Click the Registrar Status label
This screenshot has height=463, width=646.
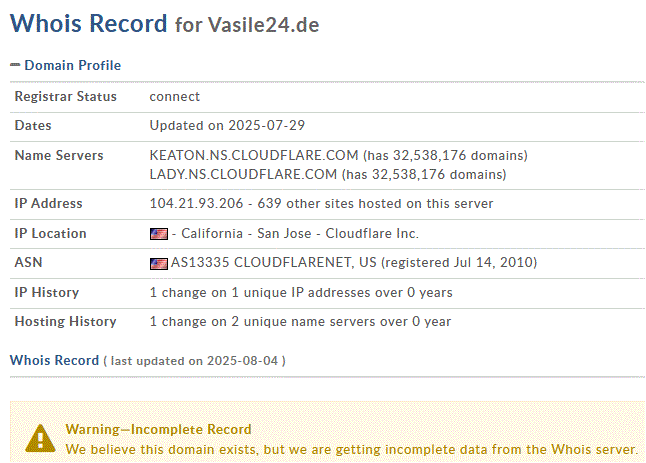click(65, 97)
